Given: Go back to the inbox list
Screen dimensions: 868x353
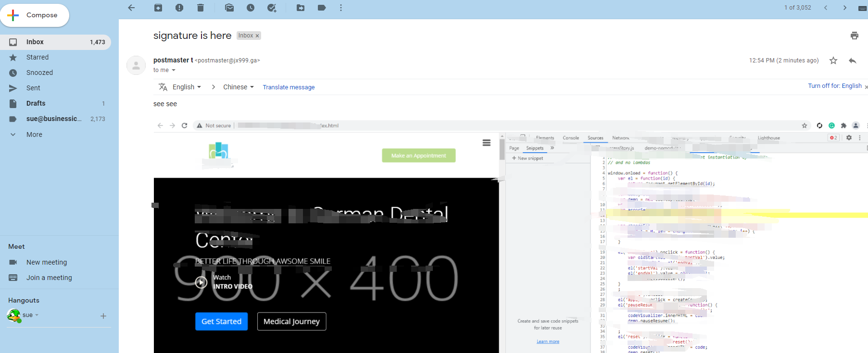Looking at the screenshot, I should (x=131, y=8).
